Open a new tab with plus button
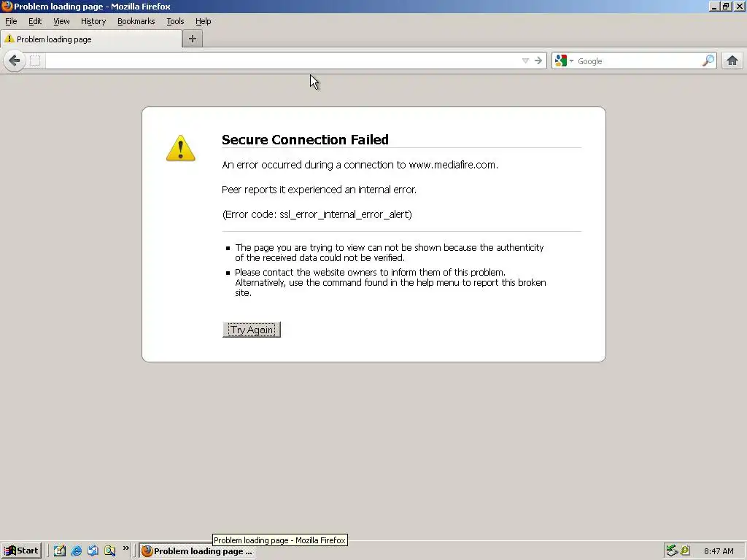747x560 pixels. coord(193,39)
